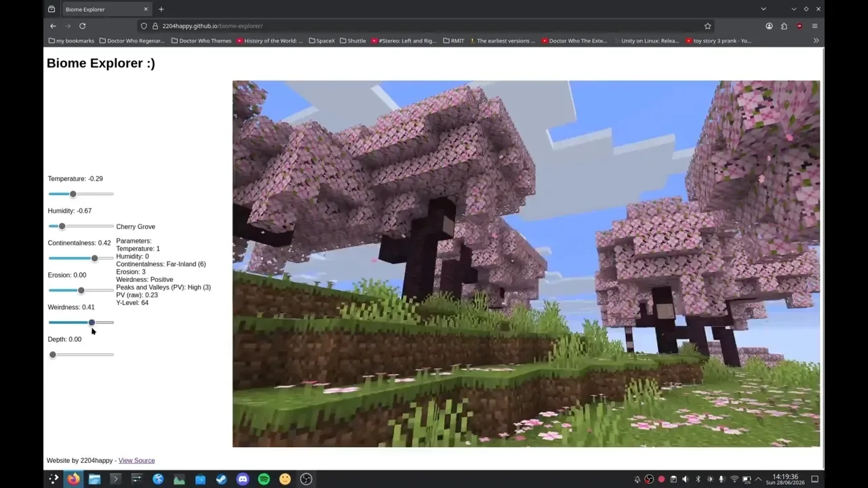Click the Depth slider
Image resolution: width=868 pixels, height=488 pixels.
[81, 354]
